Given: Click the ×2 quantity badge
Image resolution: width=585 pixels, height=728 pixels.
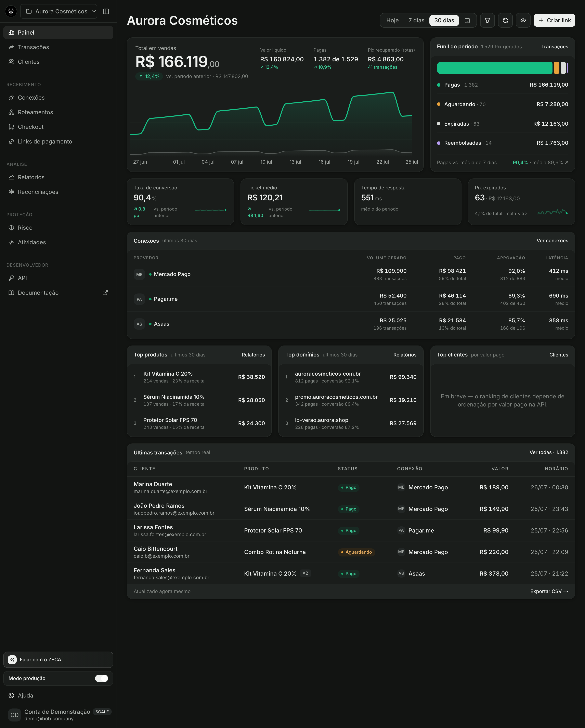Looking at the screenshot, I should point(305,573).
